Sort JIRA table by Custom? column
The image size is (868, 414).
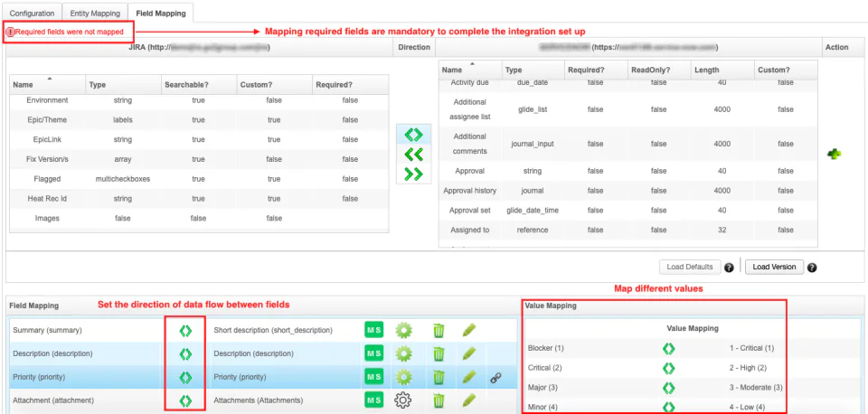[274, 85]
